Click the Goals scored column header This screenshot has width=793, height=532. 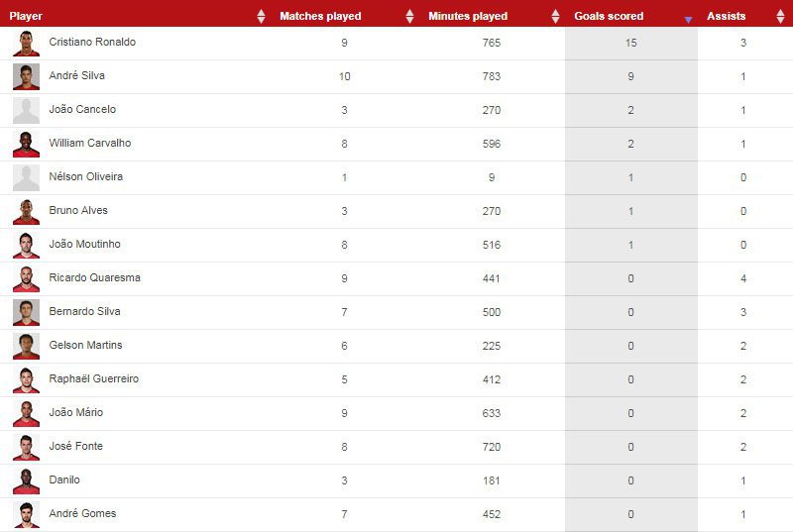609,16
